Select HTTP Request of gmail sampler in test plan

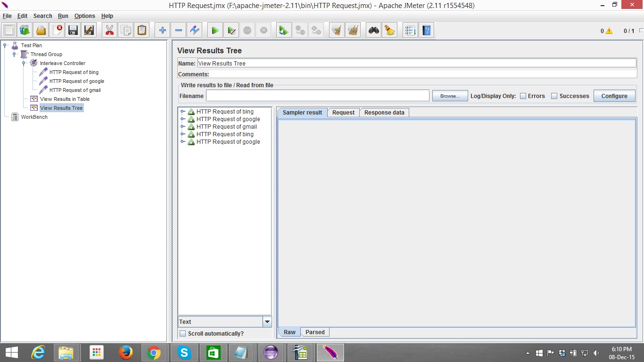75,90
